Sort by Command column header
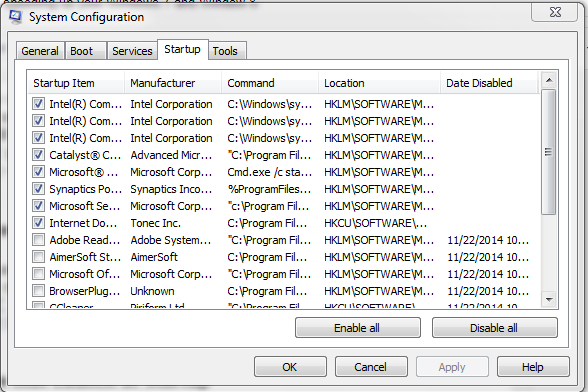588x392 pixels. pos(270,83)
